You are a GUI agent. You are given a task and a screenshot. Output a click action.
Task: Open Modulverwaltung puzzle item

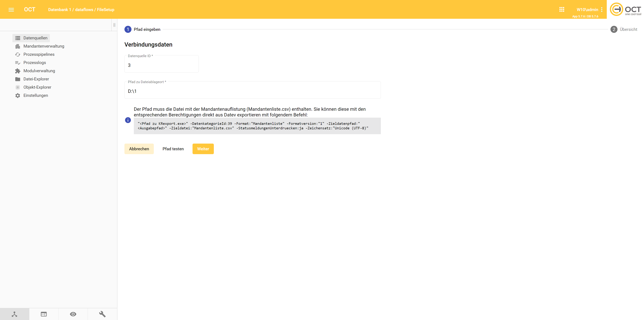click(x=39, y=71)
